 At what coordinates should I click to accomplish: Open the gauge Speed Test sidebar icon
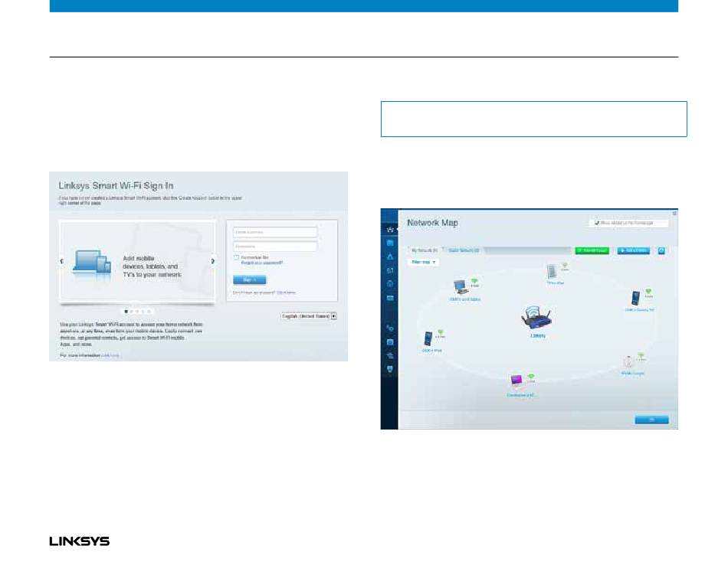point(390,283)
